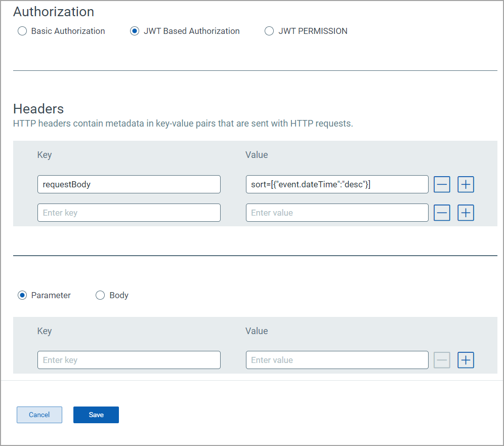Click the Headers section title
Image resolution: width=504 pixels, height=446 pixels.
38,109
